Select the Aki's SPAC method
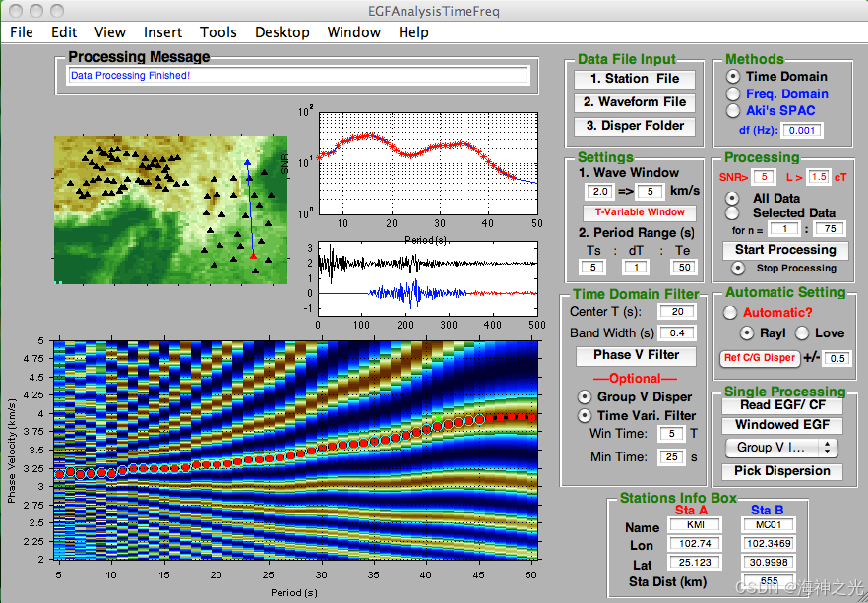 tap(733, 110)
